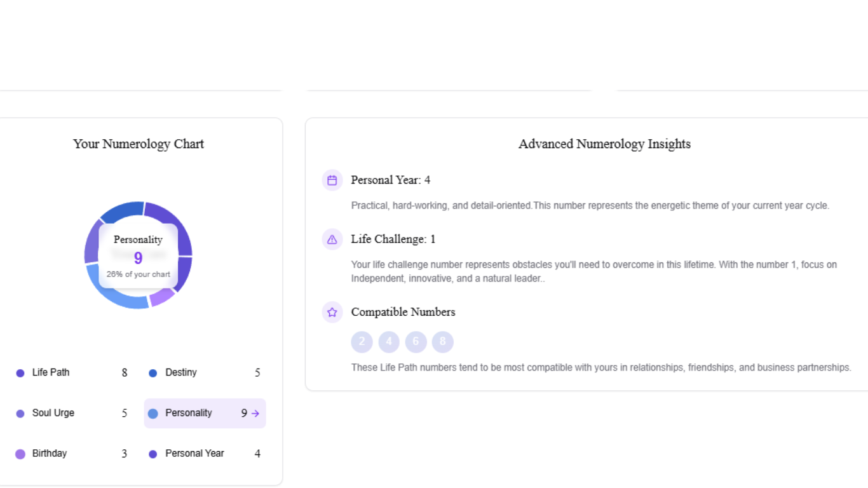Select compatible number 2 badge
Viewport: 868px width, 488px height.
coord(362,342)
